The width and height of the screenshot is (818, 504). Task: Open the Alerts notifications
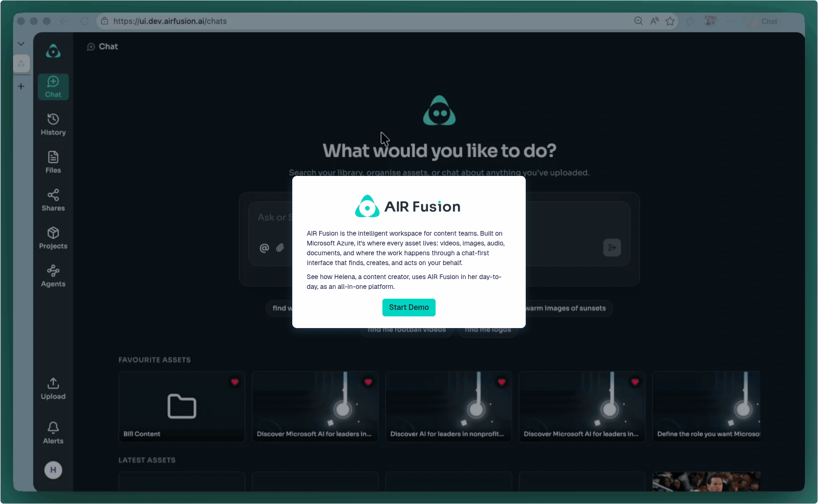tap(53, 433)
